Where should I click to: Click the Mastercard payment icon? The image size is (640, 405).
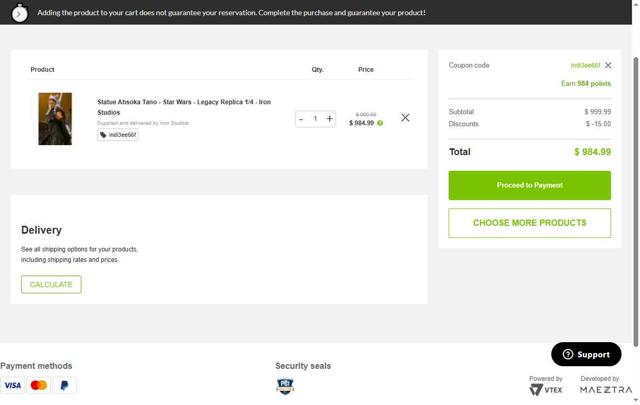(38, 385)
